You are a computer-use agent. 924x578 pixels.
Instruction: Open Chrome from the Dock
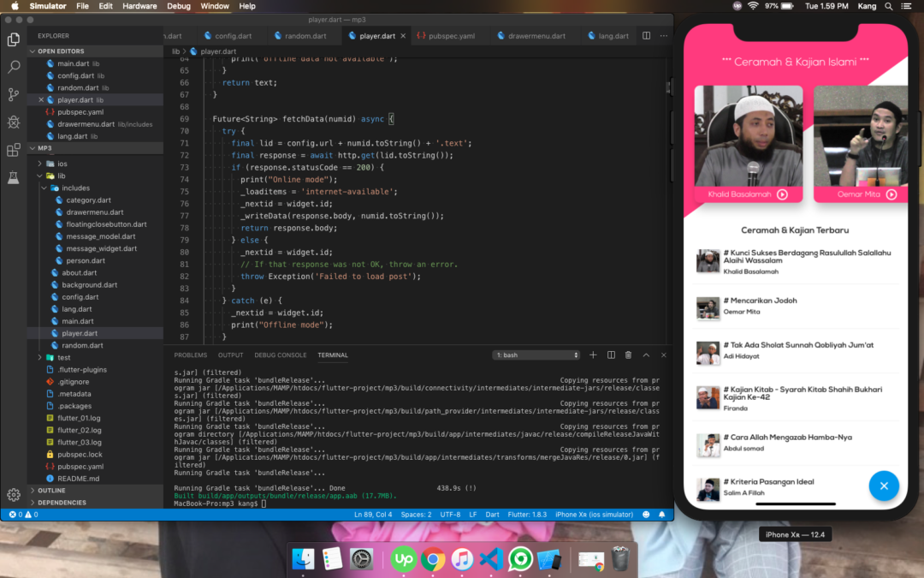tap(433, 558)
